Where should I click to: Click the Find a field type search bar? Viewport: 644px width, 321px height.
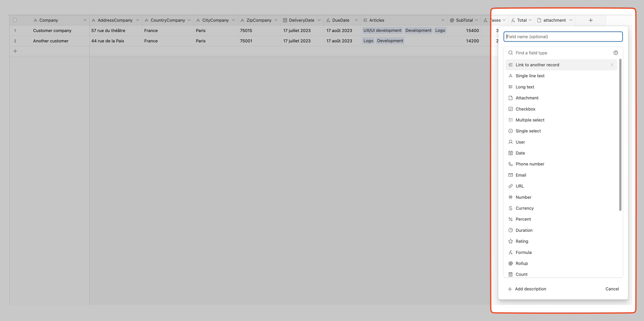[563, 53]
